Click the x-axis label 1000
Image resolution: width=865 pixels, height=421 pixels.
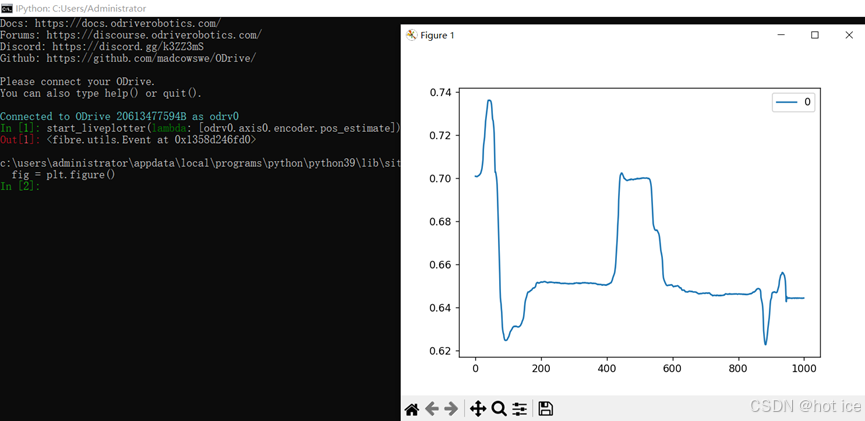[x=804, y=368]
